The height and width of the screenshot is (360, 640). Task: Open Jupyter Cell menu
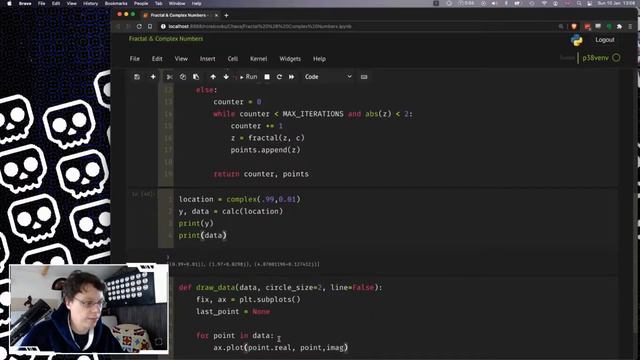pos(233,59)
